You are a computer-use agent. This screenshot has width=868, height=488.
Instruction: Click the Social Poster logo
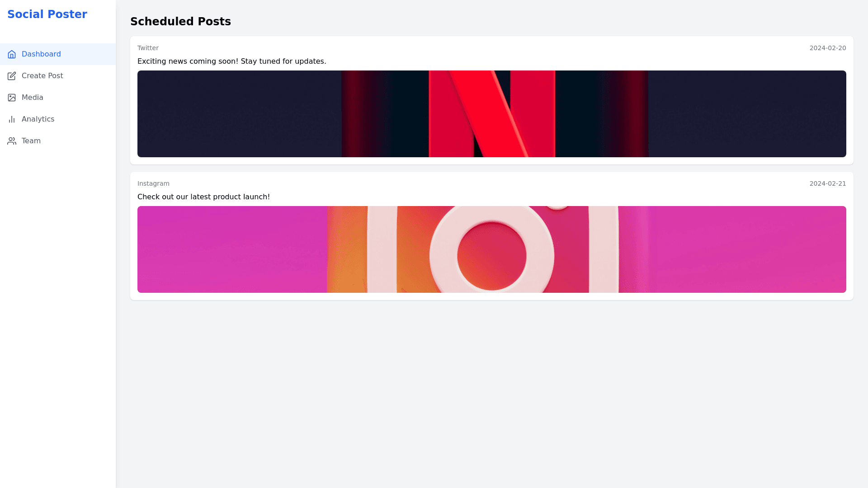coord(47,14)
